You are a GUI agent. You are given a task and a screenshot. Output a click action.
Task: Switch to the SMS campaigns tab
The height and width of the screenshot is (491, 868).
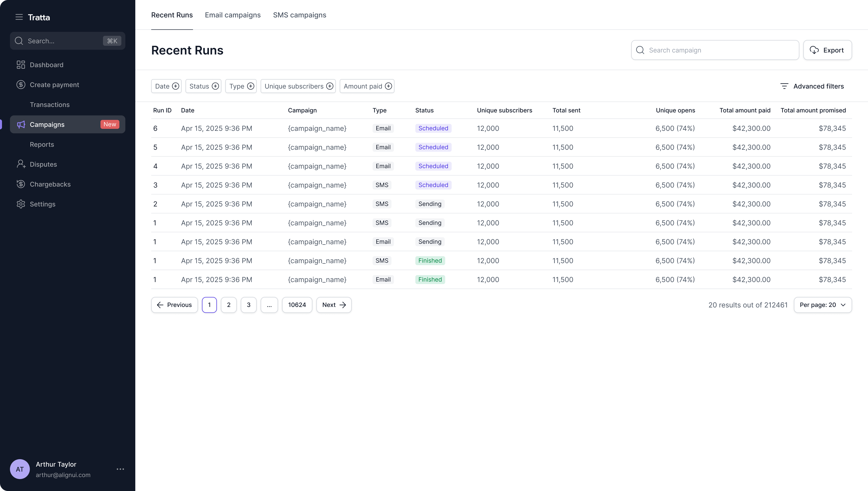(299, 15)
